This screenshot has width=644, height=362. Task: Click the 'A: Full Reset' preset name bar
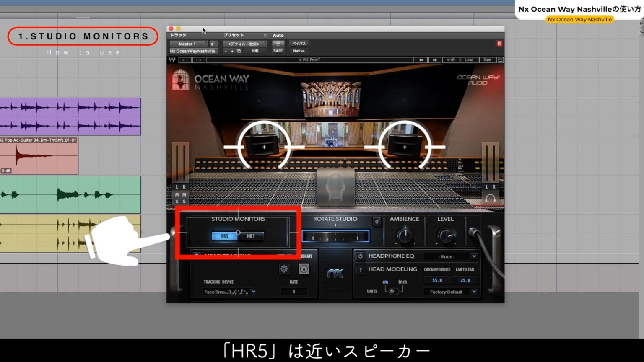coord(309,60)
